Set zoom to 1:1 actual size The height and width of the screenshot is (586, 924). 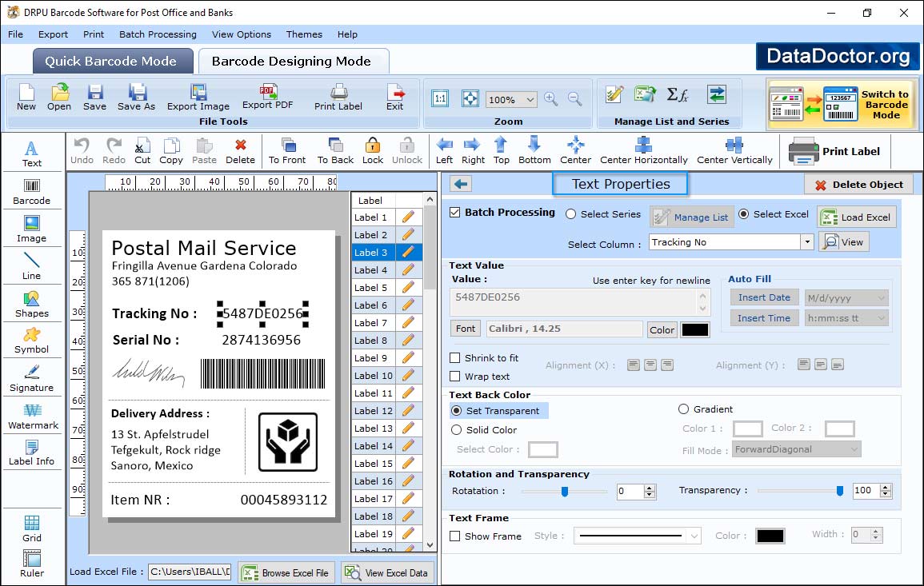point(440,98)
